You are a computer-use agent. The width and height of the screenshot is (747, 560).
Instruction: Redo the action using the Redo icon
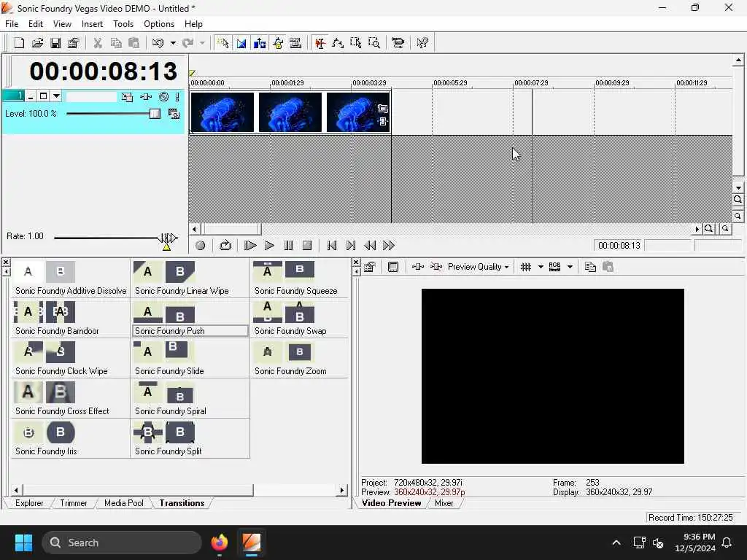[188, 43]
